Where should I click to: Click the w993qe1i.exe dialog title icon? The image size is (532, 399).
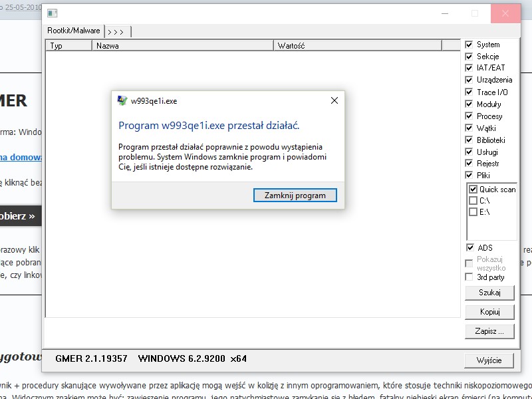coord(122,100)
